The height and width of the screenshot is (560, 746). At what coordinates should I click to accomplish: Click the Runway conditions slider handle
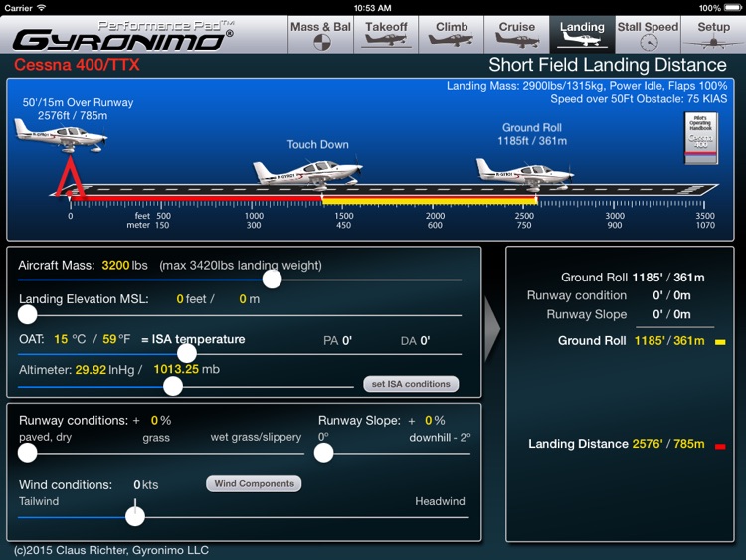[x=27, y=453]
